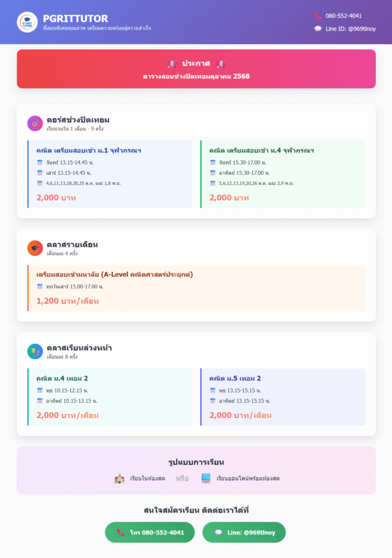Select the คณิต เตรียมสอบเข้า ม.1 course card title
This screenshot has height=558, width=392.
click(89, 150)
